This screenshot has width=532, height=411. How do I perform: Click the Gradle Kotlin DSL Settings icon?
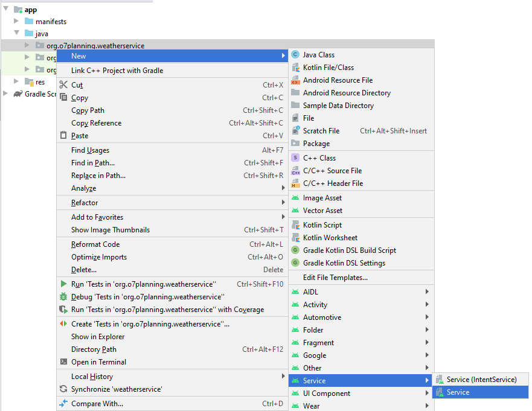click(295, 263)
